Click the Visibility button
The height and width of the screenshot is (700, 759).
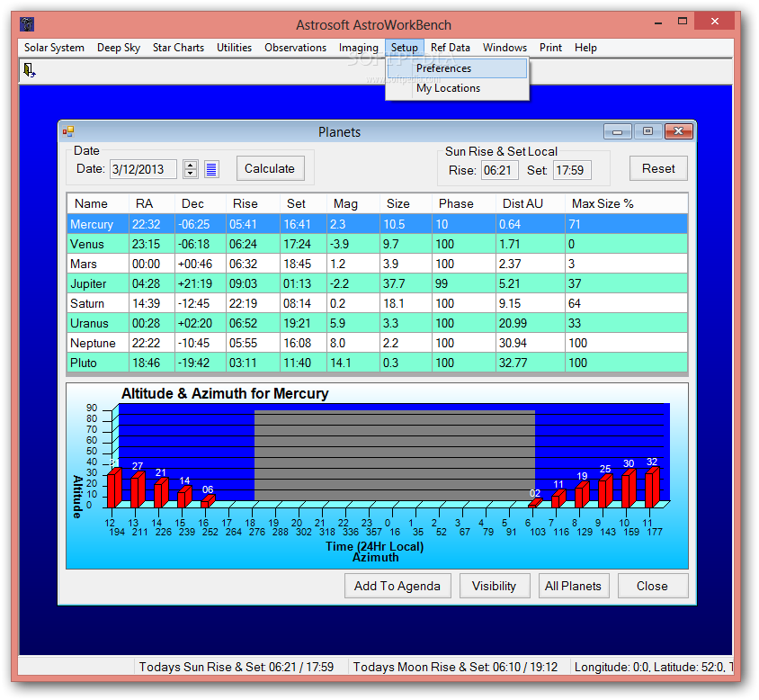click(x=495, y=586)
